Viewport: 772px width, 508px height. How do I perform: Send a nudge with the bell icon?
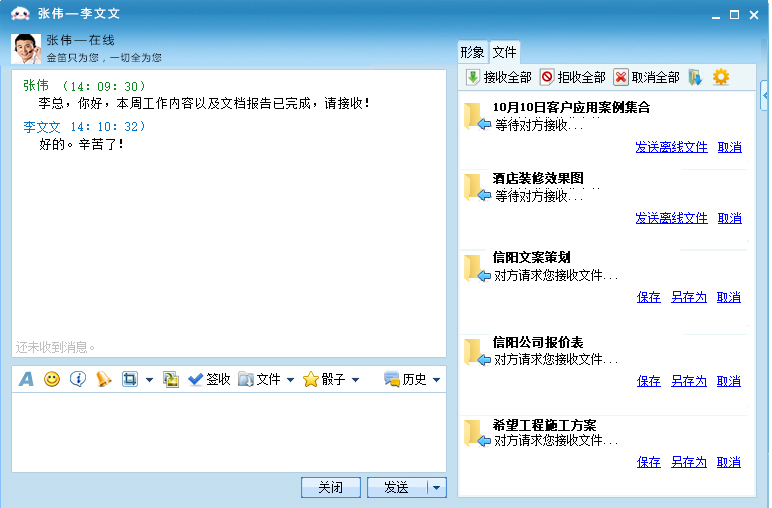point(103,379)
